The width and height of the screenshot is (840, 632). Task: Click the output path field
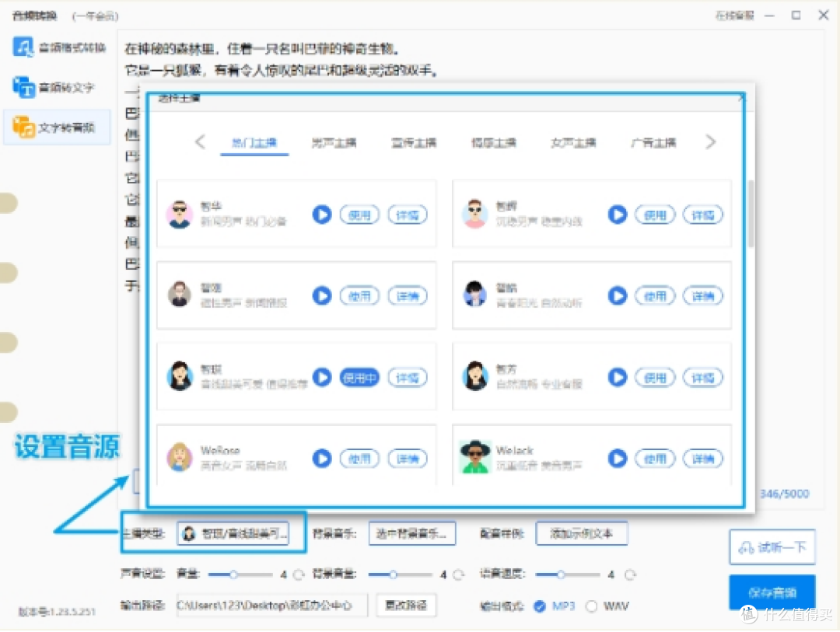[271, 606]
